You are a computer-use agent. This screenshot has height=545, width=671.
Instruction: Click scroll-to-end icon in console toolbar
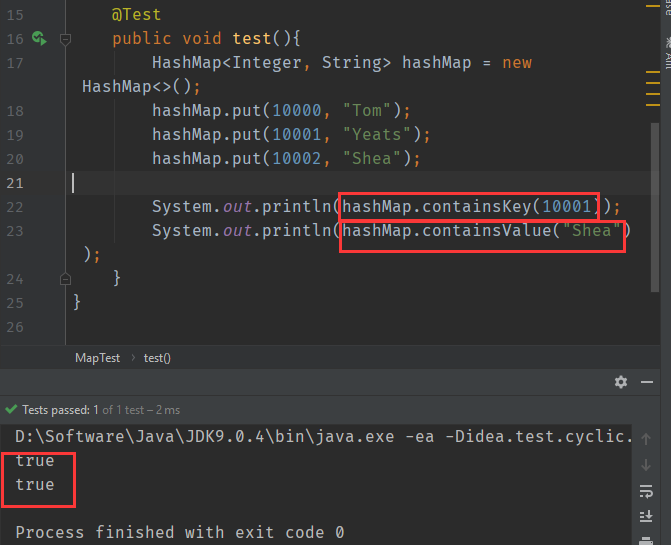[646, 516]
